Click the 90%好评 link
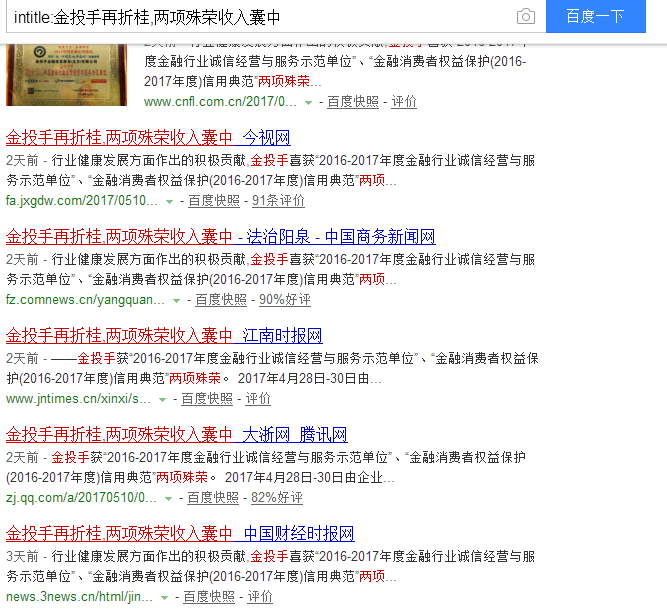This screenshot has width=667, height=612. tap(285, 300)
